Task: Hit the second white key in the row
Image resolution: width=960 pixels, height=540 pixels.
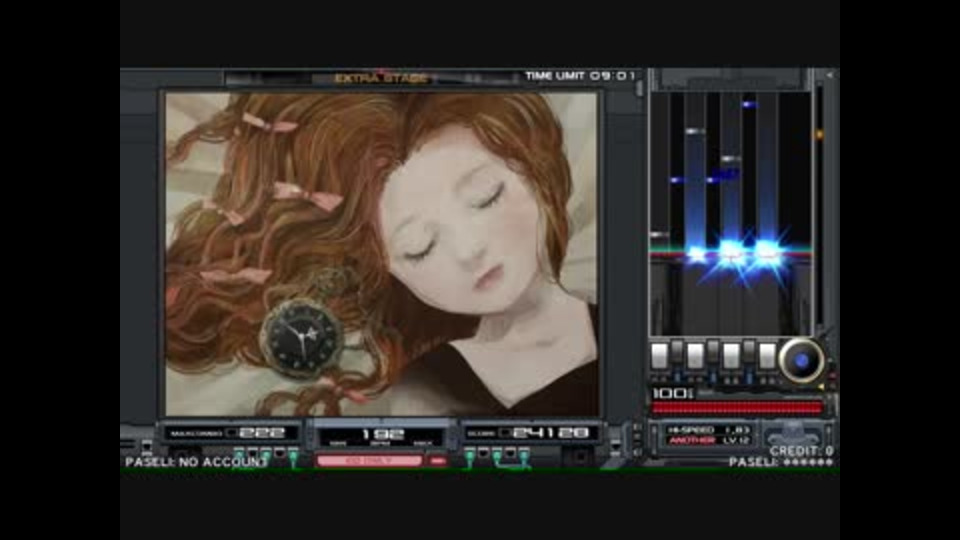Action: pos(695,356)
